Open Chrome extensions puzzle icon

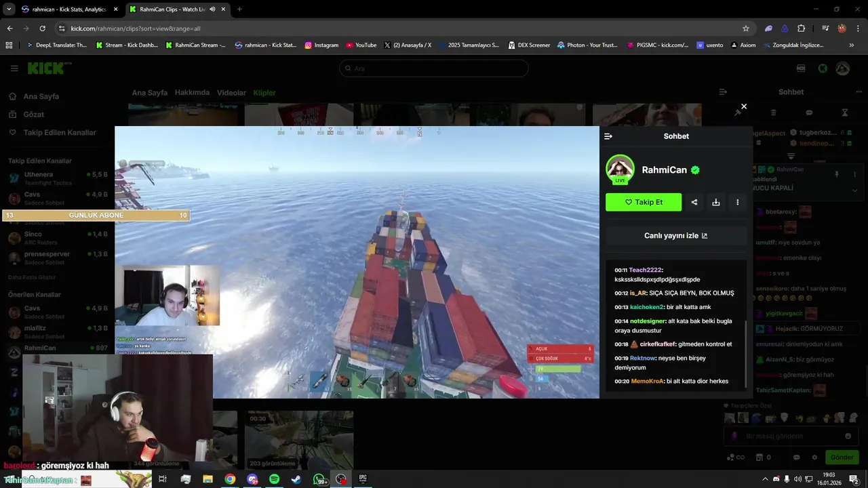[802, 28]
